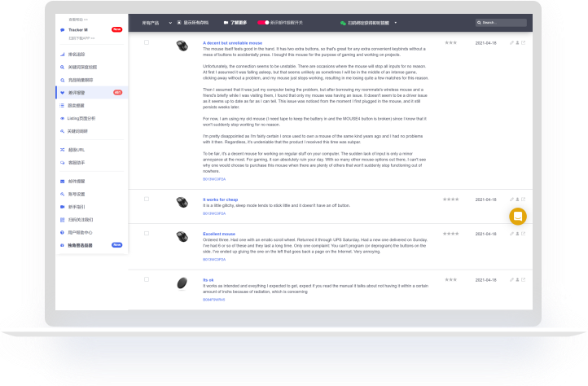This screenshot has height=386, width=588.
Task: Open the 'It works for cheap' title link
Action: 221,200
